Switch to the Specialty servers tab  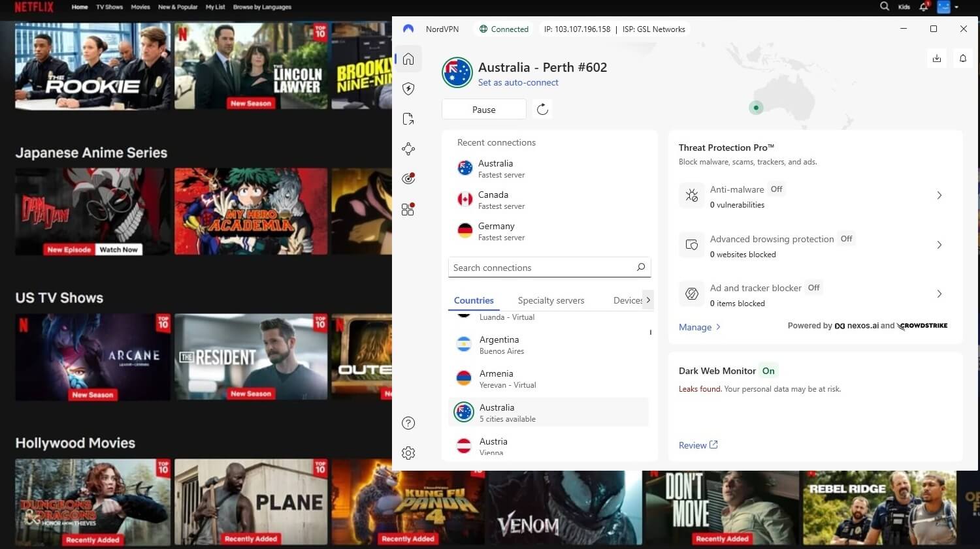(551, 300)
